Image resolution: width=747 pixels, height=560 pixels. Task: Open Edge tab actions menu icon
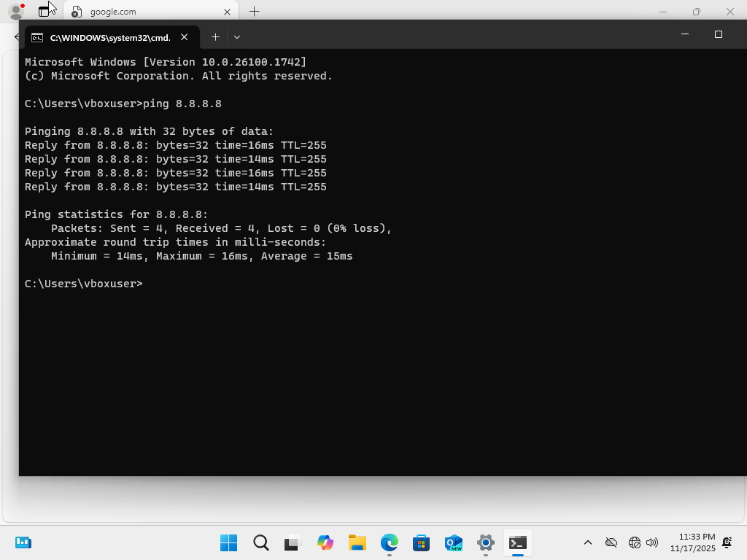coord(45,12)
